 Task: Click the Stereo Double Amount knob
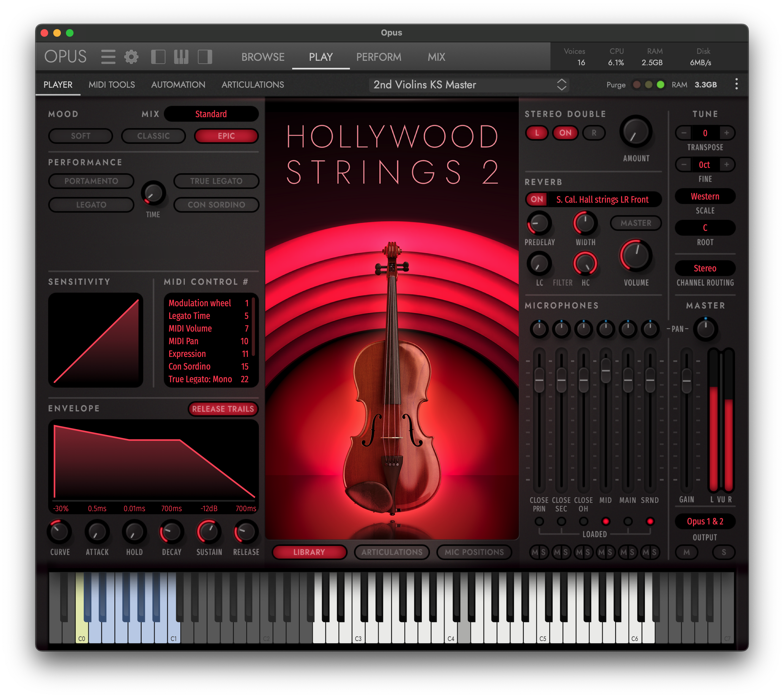click(636, 132)
